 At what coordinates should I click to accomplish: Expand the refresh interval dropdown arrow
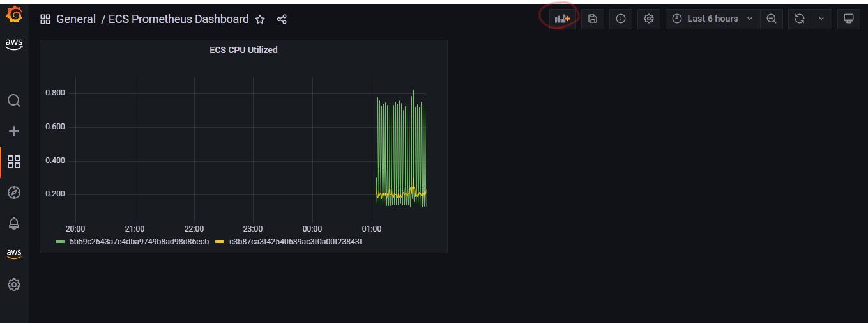coord(821,19)
